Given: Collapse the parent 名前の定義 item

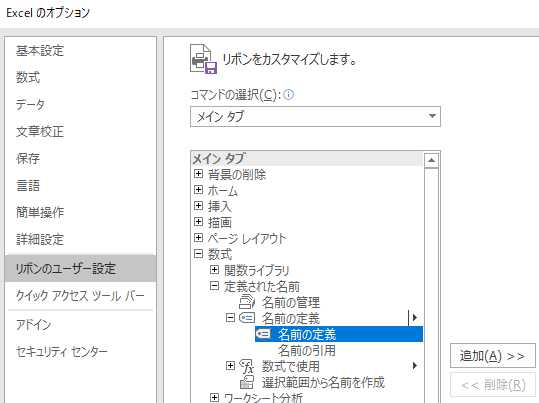Looking at the screenshot, I should (x=230, y=318).
